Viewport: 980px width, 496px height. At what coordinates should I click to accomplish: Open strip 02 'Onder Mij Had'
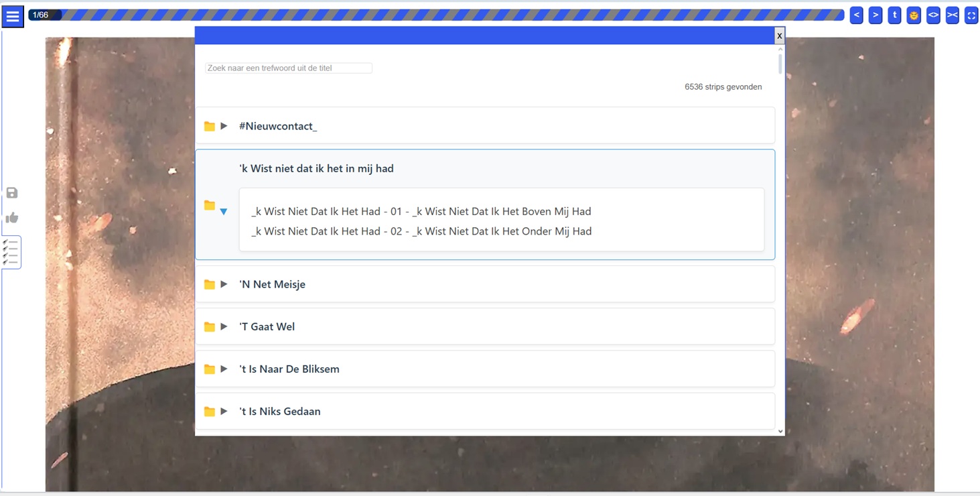pyautogui.click(x=421, y=231)
